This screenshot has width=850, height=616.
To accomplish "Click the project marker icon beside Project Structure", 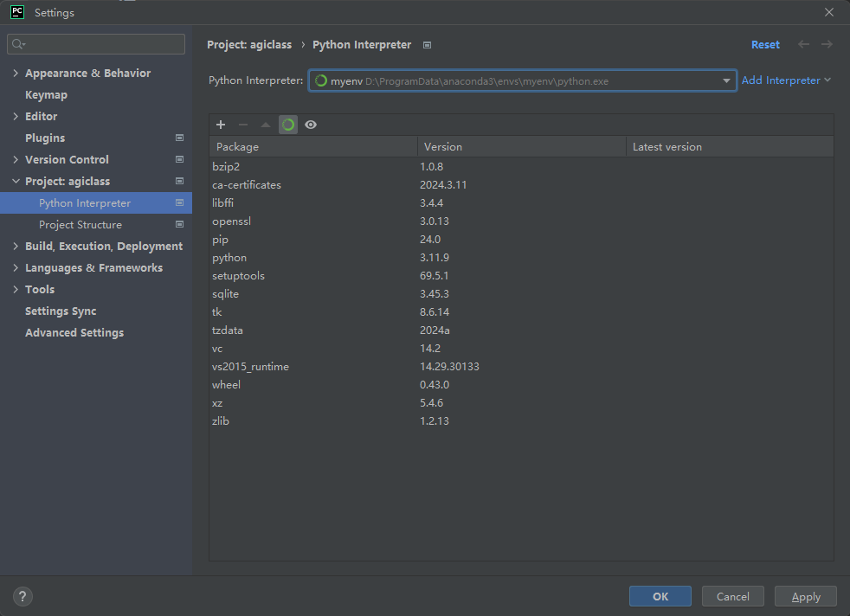I will pos(179,224).
